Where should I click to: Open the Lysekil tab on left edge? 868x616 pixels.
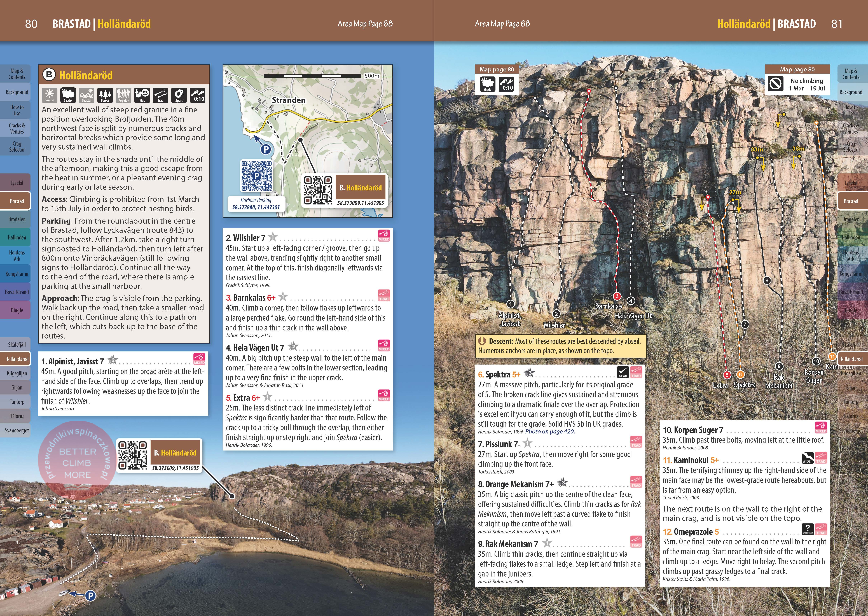coord(16,183)
